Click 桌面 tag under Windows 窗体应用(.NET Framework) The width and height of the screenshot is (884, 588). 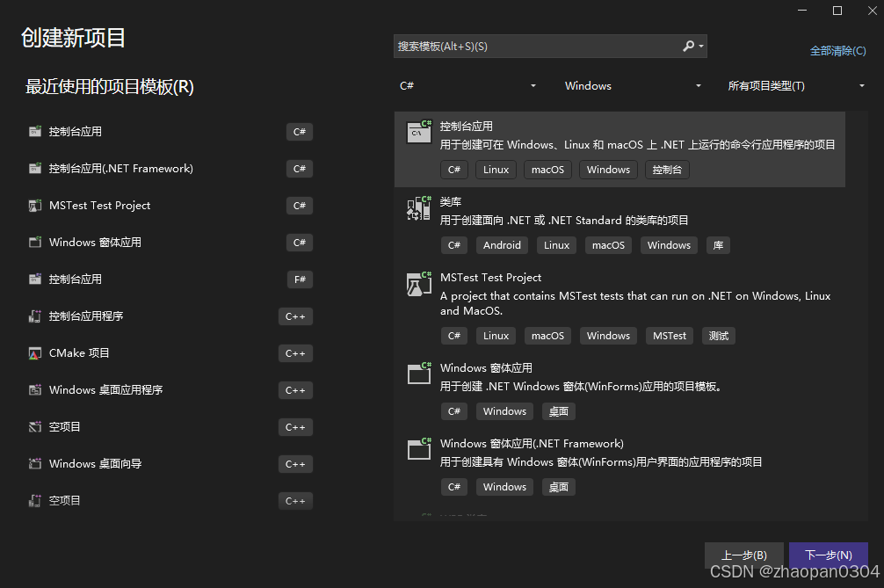click(x=559, y=487)
